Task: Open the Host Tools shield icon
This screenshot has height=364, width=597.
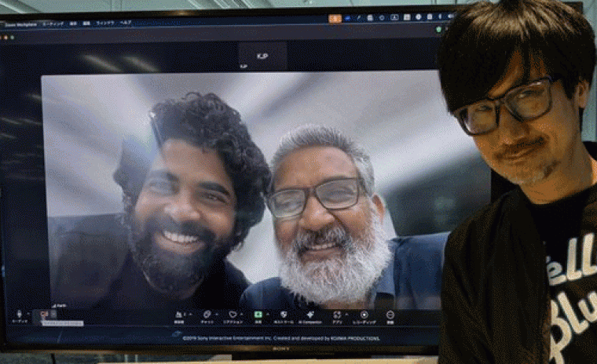Action: tap(284, 314)
